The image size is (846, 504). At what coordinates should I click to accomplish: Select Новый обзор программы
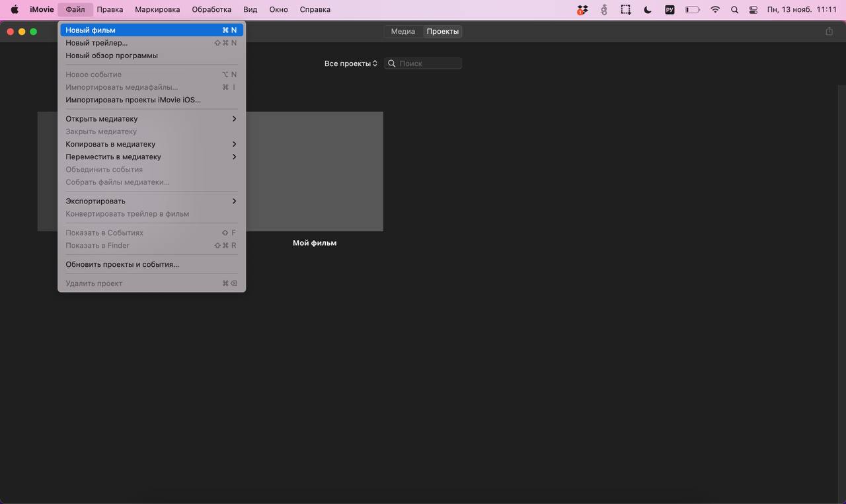tap(151, 55)
